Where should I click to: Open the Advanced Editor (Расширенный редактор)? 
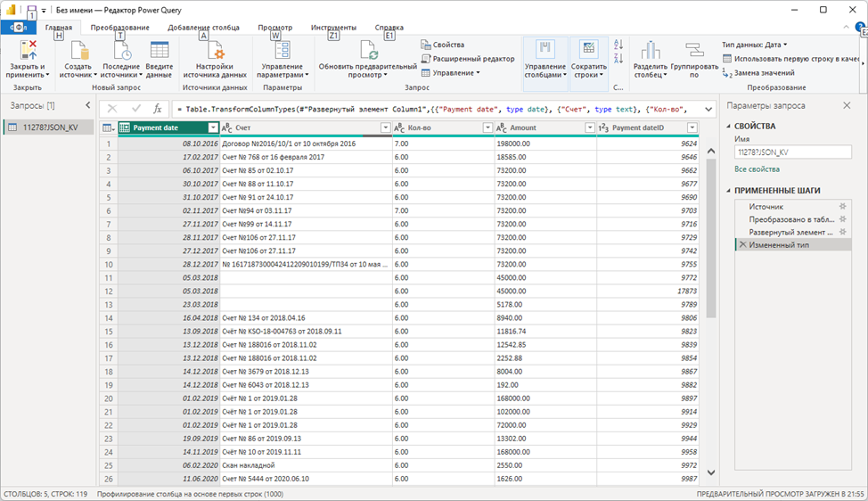point(468,59)
